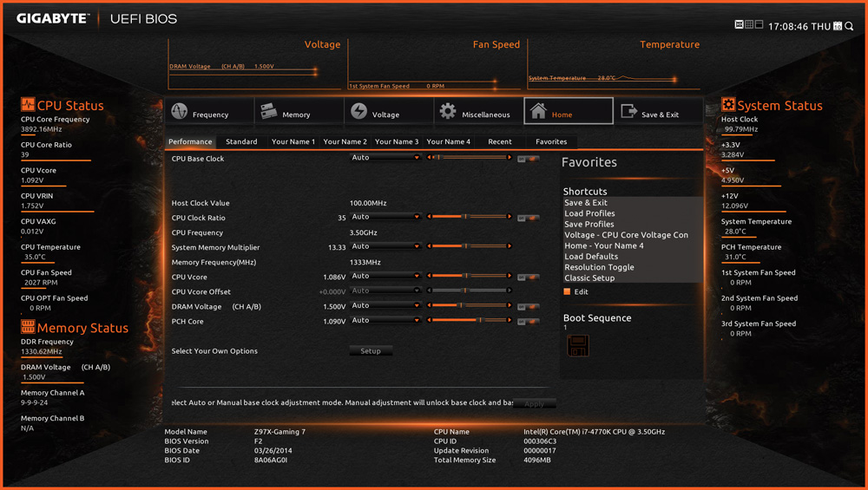Open the Your Name 3 tab
Screen dimensions: 868x490
click(397, 141)
